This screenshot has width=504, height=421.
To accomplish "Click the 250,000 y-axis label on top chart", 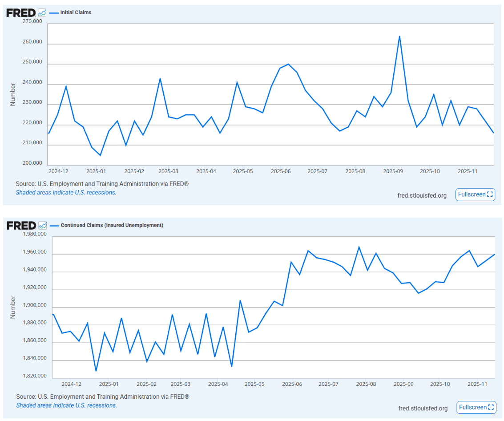I will click(32, 62).
